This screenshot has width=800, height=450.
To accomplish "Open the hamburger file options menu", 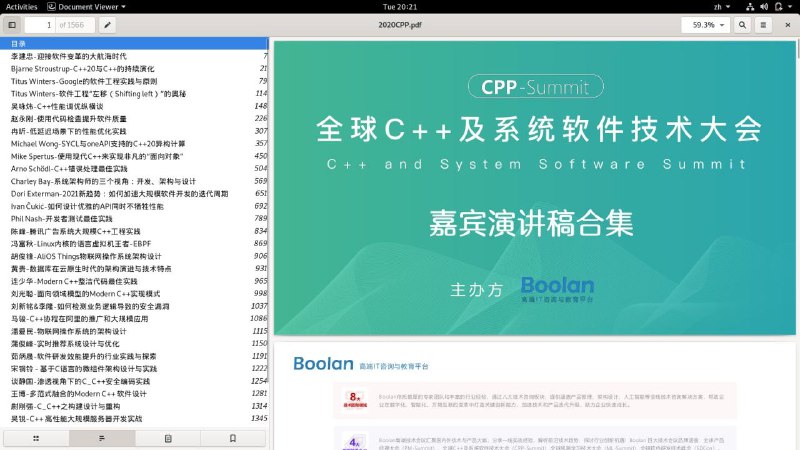I will click(x=763, y=24).
